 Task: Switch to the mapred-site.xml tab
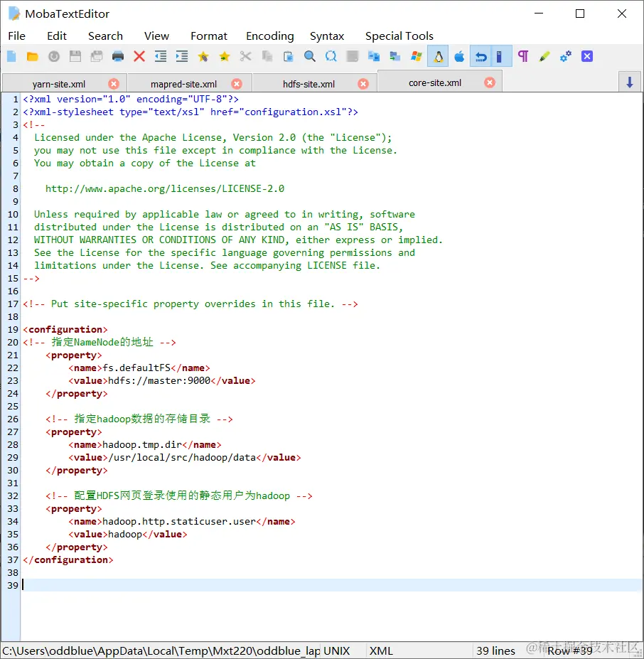pos(183,84)
